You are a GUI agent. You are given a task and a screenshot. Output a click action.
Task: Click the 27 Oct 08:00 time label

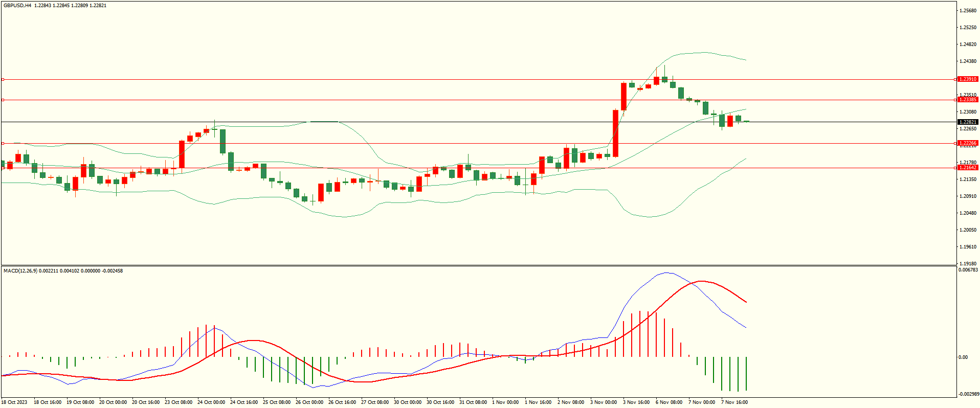tap(375, 402)
